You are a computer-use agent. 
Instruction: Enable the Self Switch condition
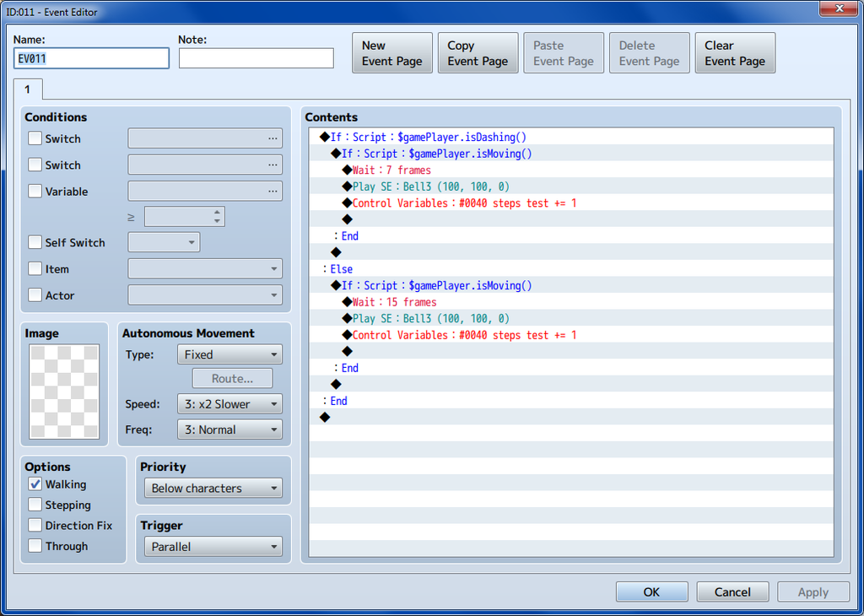(x=35, y=243)
